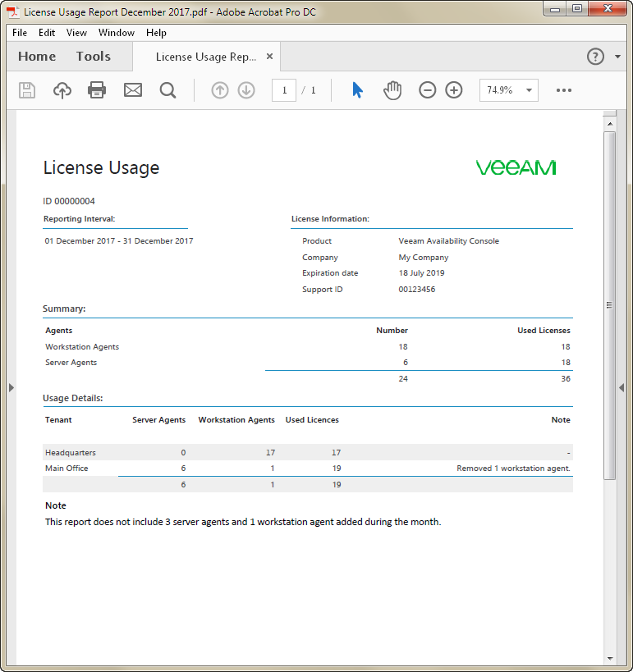Click text ID 00000004
Screen dimensions: 633x672
pyautogui.click(x=69, y=201)
